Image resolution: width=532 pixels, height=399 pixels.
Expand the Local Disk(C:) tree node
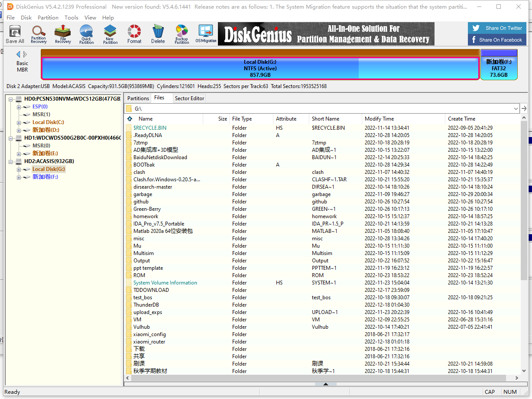pyautogui.click(x=19, y=122)
